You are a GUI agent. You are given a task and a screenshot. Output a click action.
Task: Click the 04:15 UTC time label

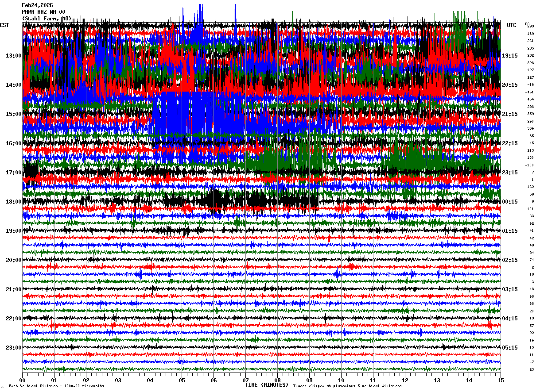point(510,319)
